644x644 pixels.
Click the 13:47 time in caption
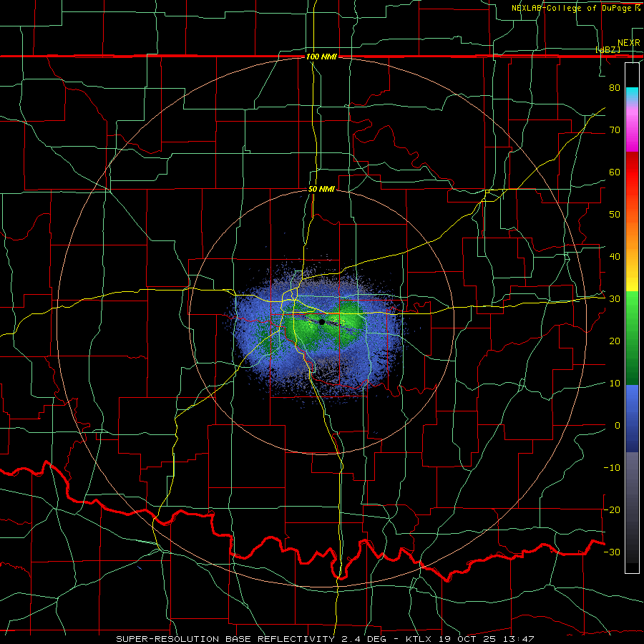(x=519, y=639)
